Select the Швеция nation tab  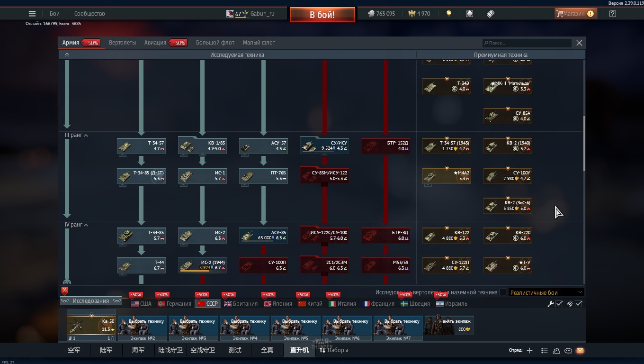pyautogui.click(x=415, y=304)
